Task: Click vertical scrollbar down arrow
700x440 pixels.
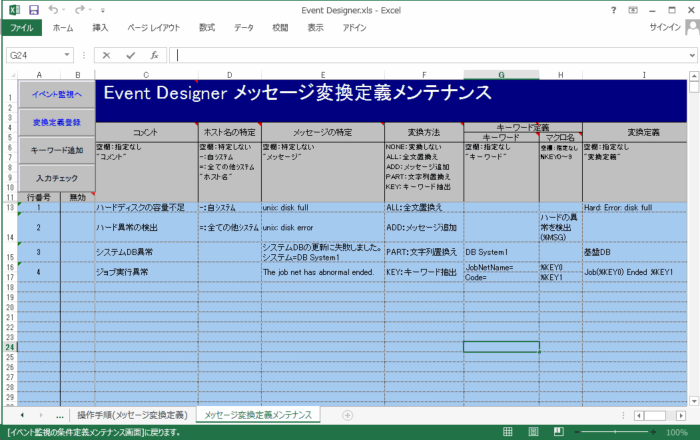Action: (694, 401)
